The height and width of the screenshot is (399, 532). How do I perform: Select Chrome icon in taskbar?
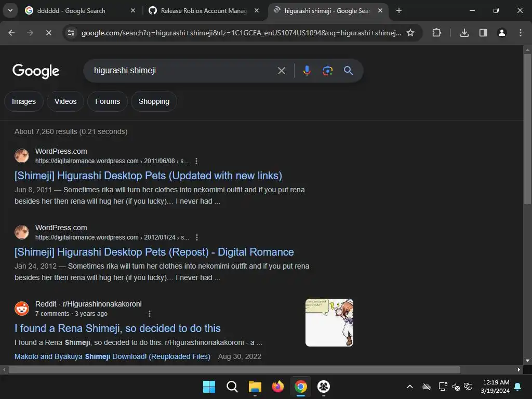[x=301, y=387]
